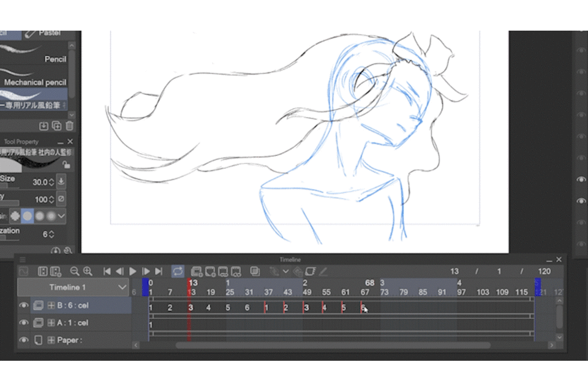This screenshot has height=392, width=588.
Task: Toggle loop playback
Action: coord(178,271)
